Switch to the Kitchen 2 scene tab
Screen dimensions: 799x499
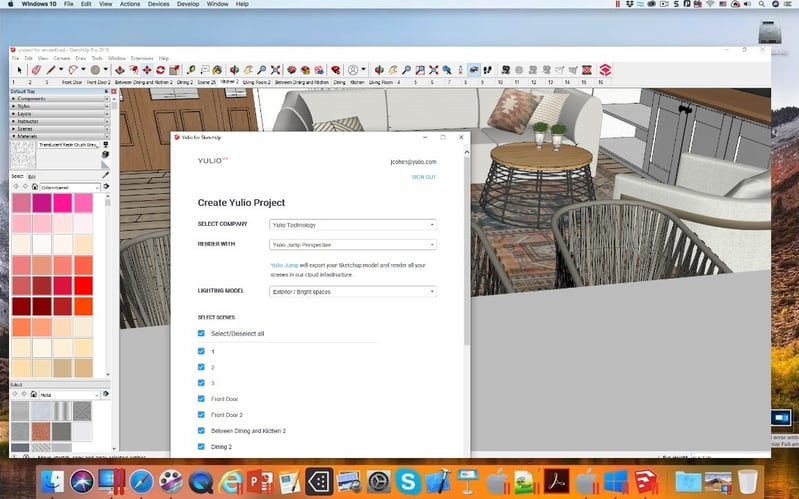[x=229, y=82]
